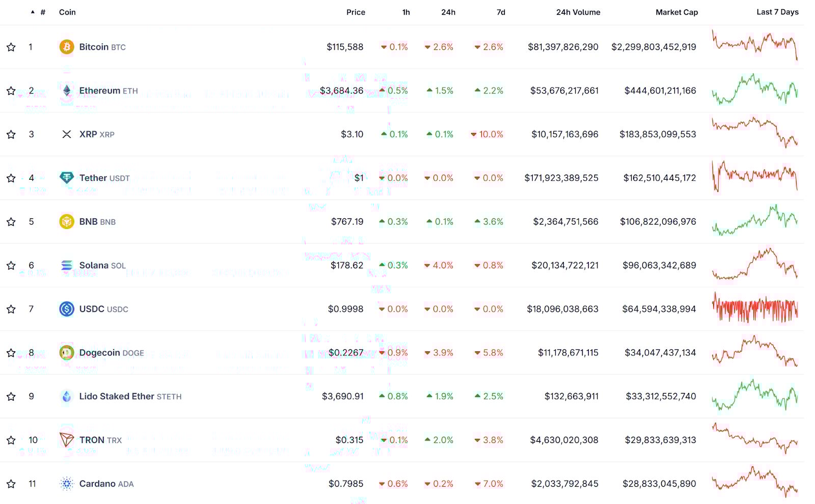This screenshot has height=504, width=815.
Task: Open Bitcoin's red 7-day sparkline chart
Action: pos(755,45)
